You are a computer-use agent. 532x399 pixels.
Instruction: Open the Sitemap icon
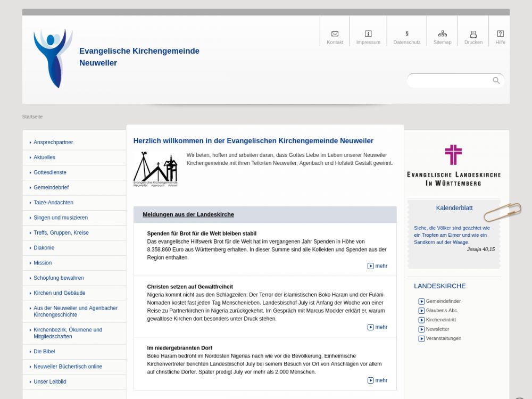click(x=442, y=34)
